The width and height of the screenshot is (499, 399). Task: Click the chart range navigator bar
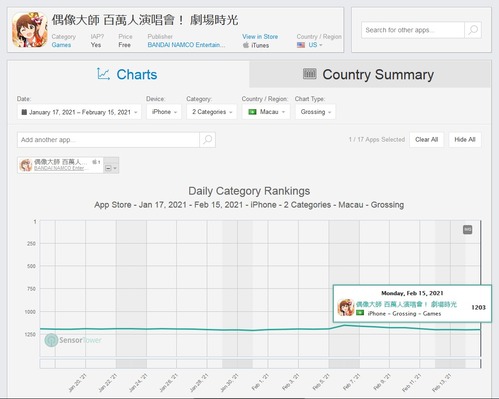pos(260,364)
